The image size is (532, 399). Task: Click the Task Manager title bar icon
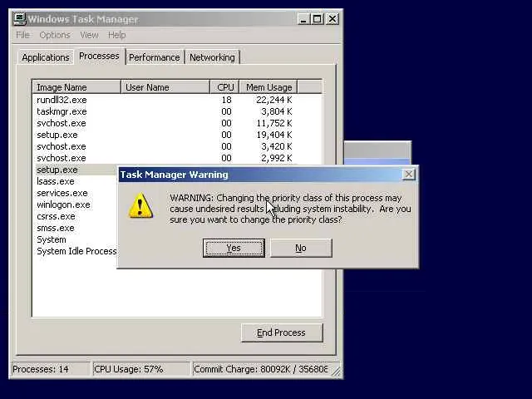click(x=19, y=19)
